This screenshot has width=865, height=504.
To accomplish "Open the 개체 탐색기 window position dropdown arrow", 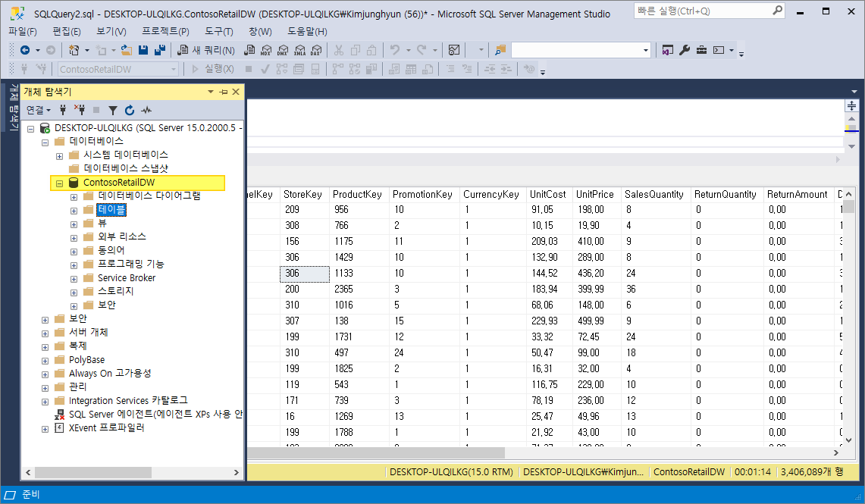I will [x=211, y=92].
